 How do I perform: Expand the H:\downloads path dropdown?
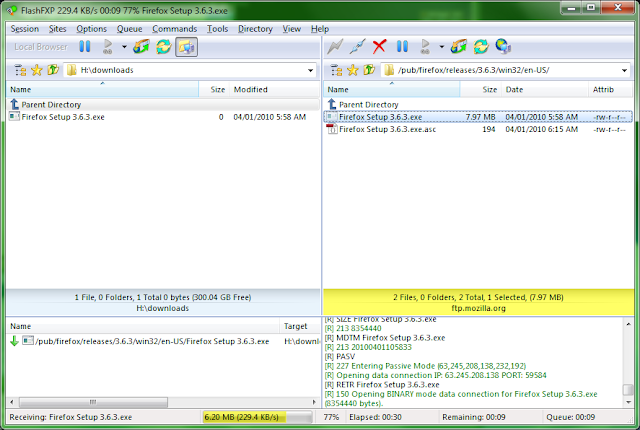311,70
